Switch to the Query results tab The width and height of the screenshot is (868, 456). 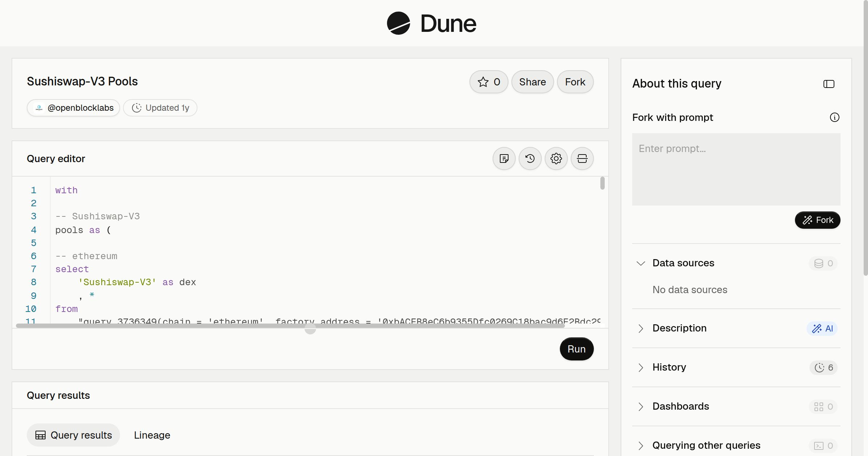73,435
